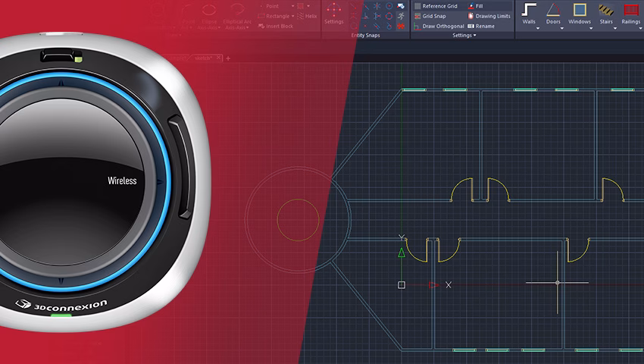644x364 pixels.
Task: Open Entity Snaps Settings icon
Action: [x=333, y=12]
